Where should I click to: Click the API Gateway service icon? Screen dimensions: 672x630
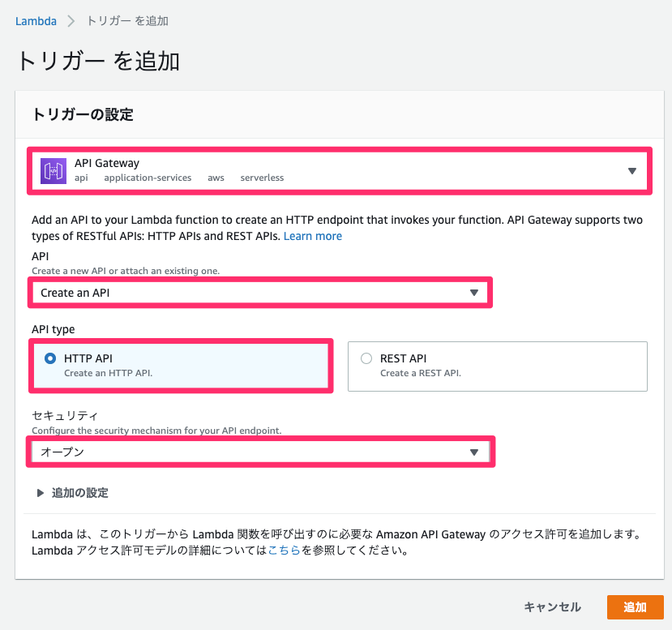click(53, 170)
